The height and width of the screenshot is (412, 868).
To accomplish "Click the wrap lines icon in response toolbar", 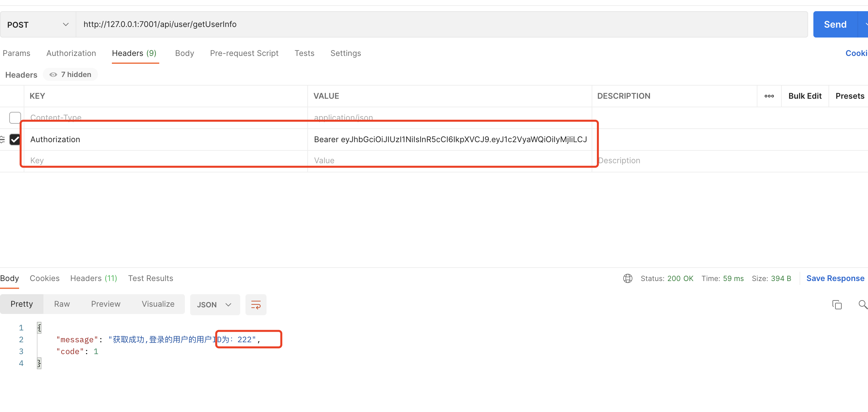I will pyautogui.click(x=256, y=304).
